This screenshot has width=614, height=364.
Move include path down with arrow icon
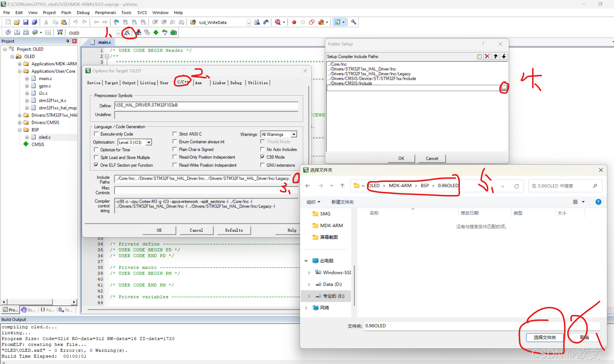click(504, 56)
